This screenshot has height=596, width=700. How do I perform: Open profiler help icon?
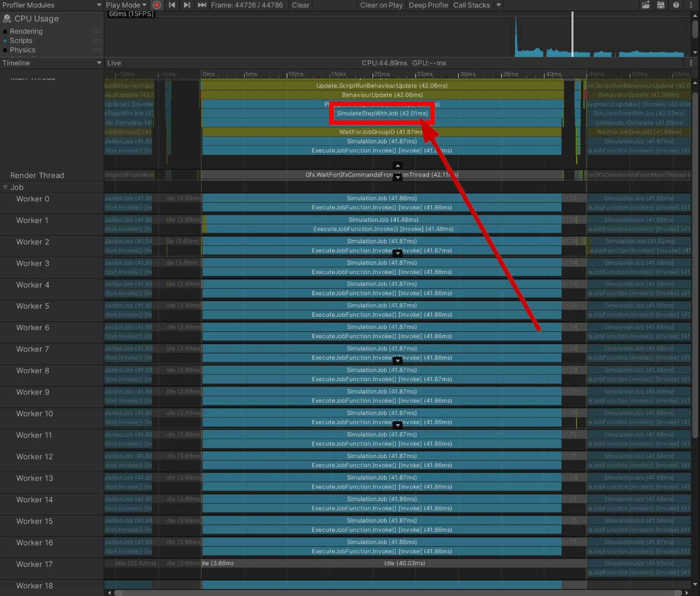coord(676,5)
